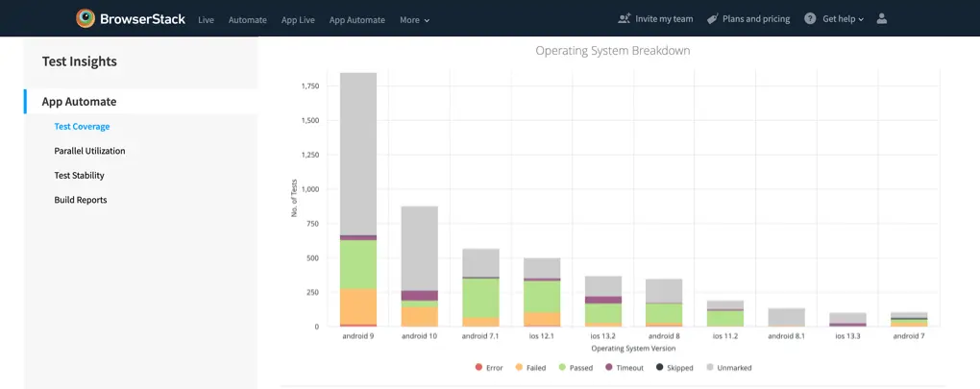Open App Live from navigation

point(298,20)
